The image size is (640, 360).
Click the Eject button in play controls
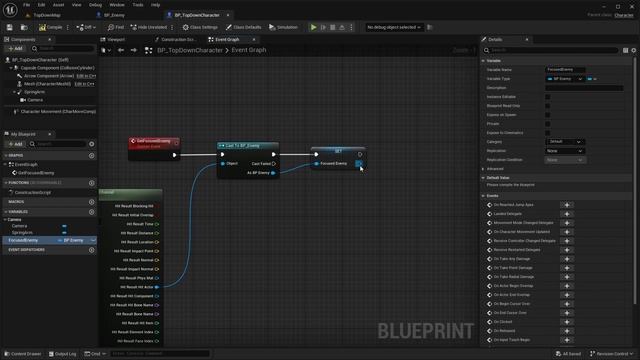(x=342, y=27)
